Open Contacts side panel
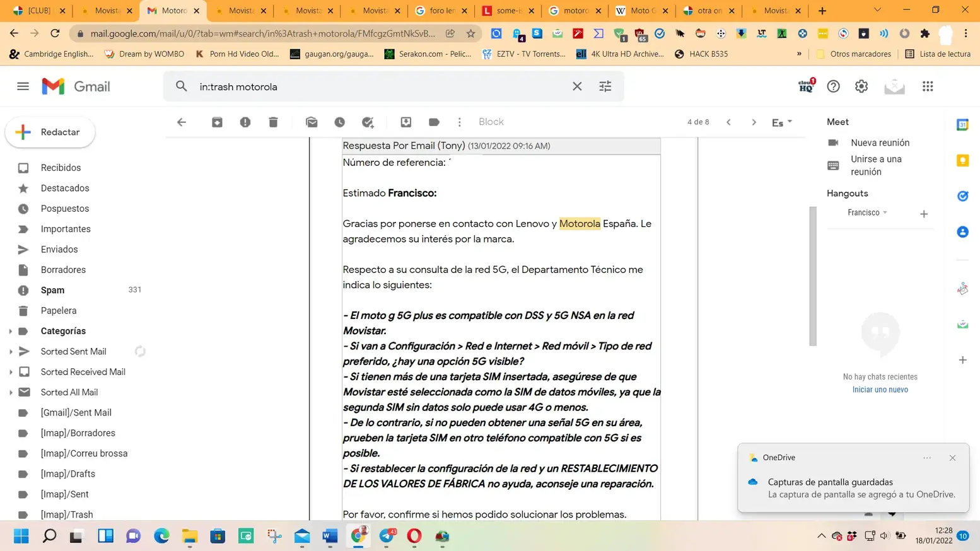Screen dimensions: 980x551 click(963, 232)
